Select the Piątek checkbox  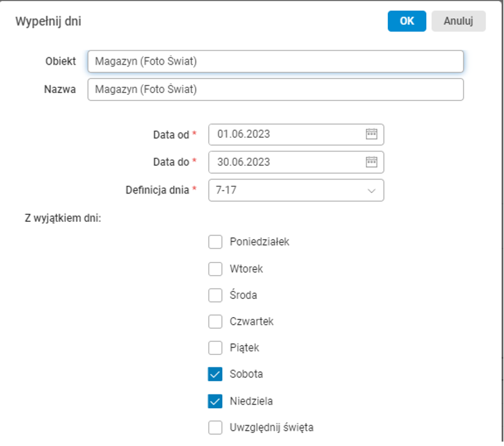click(x=215, y=348)
